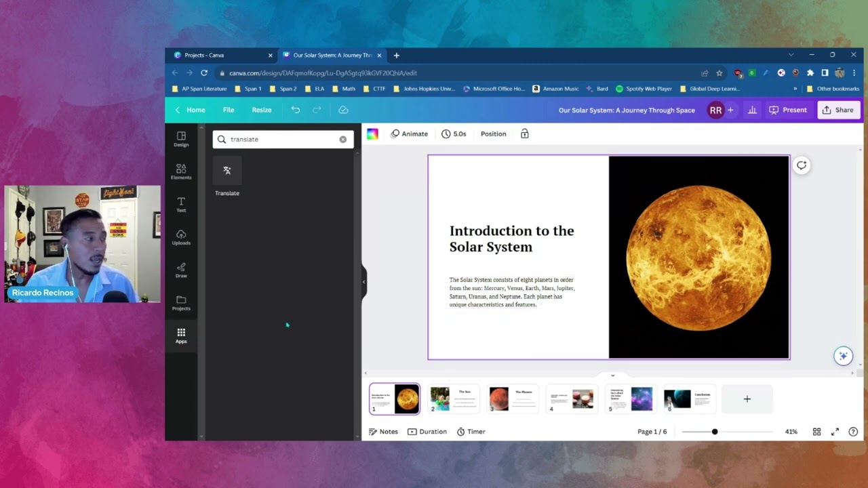Clear the translate search text
The height and width of the screenshot is (488, 868).
(x=342, y=139)
